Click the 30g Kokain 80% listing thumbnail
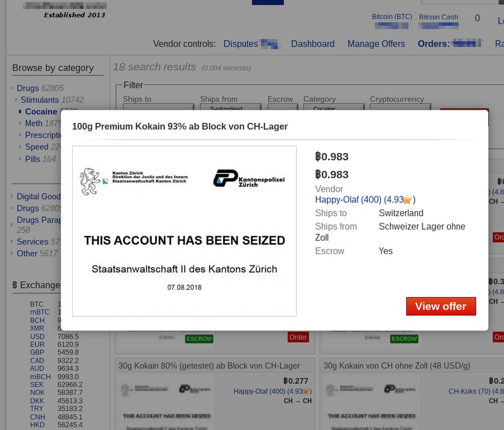The image size is (504, 430). [x=166, y=403]
